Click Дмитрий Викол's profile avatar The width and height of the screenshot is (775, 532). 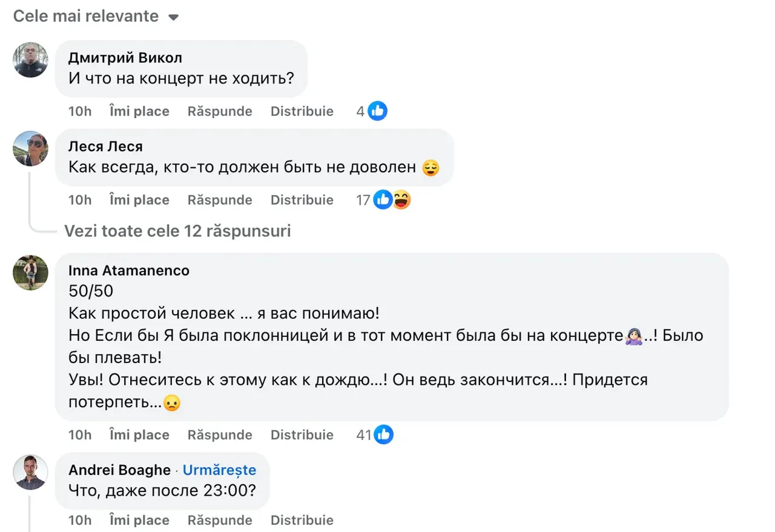pyautogui.click(x=30, y=59)
